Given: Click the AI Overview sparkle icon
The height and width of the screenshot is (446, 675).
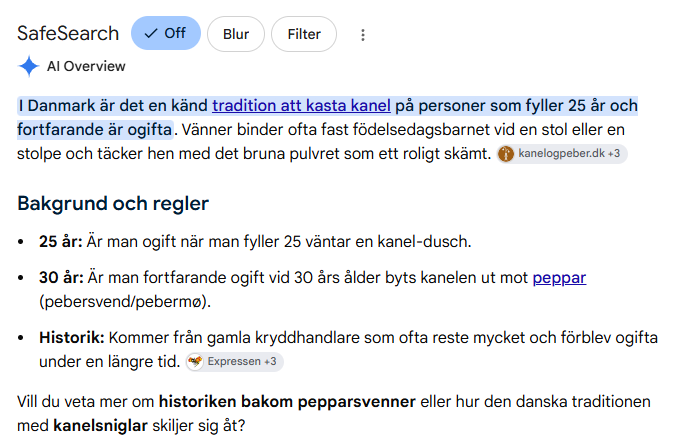Looking at the screenshot, I should (29, 66).
